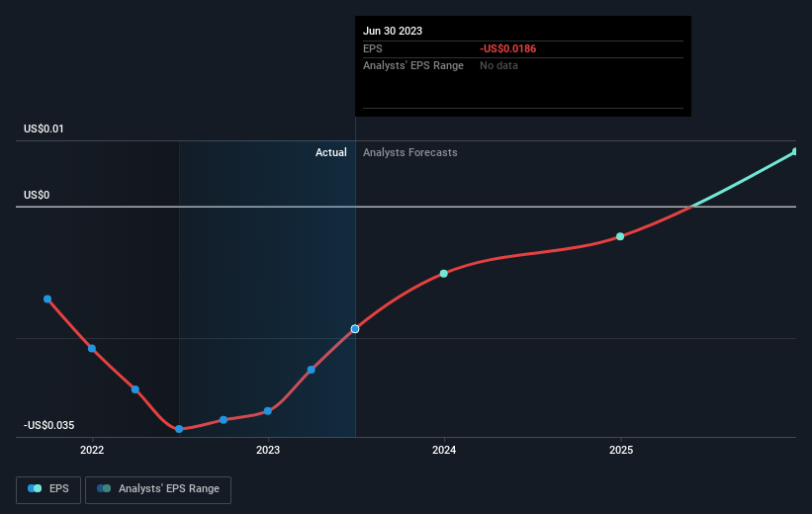Image resolution: width=812 pixels, height=514 pixels.
Task: Click the '-US$0.0186' EPS value in tooltip
Action: point(508,48)
